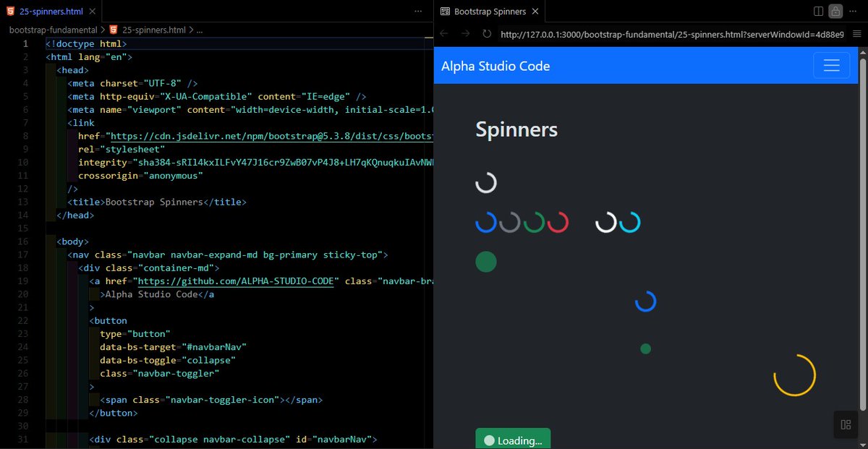Click the large yellow spinner
The width and height of the screenshot is (868, 449).
click(x=795, y=375)
